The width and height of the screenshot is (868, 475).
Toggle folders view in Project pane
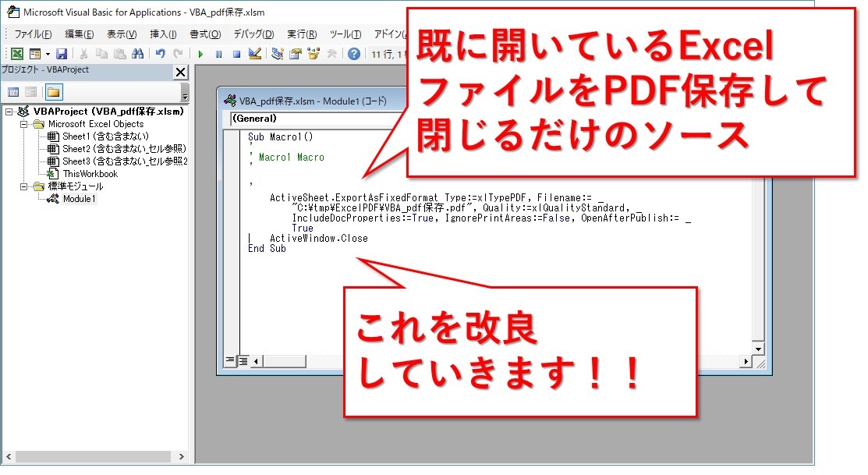point(54,92)
